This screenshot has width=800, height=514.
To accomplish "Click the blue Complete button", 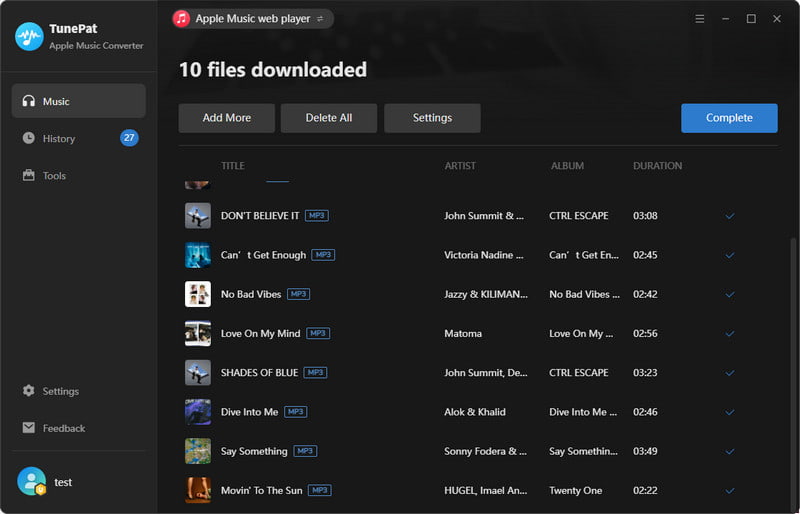I will click(729, 118).
